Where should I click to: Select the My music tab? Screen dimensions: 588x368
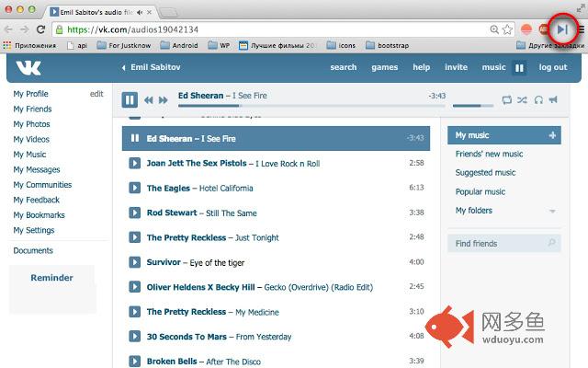click(x=504, y=135)
